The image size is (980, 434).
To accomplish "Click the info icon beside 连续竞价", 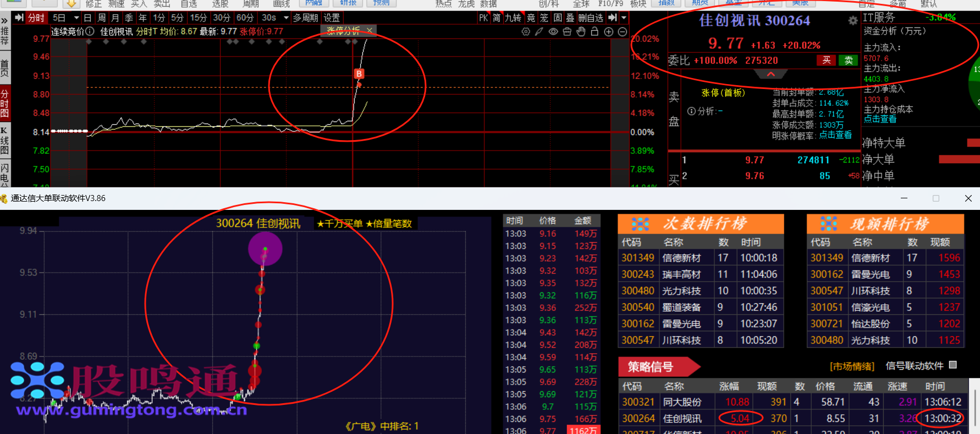I will coord(90,31).
